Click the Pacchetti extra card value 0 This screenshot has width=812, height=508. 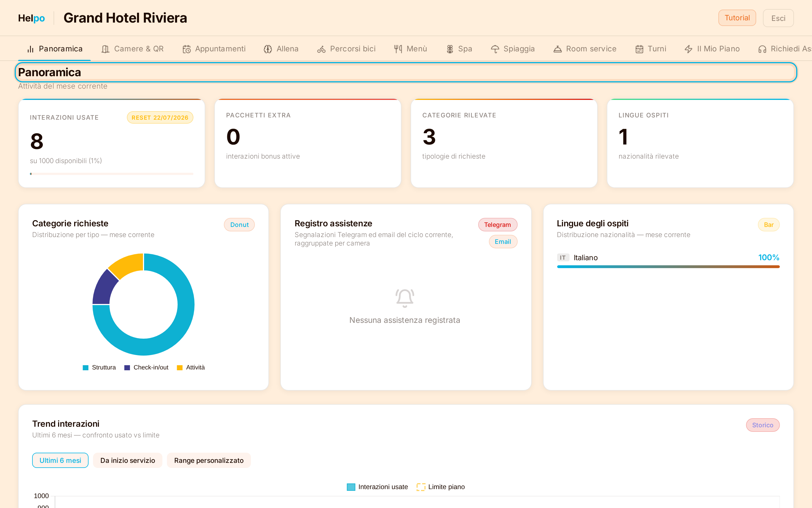(233, 137)
